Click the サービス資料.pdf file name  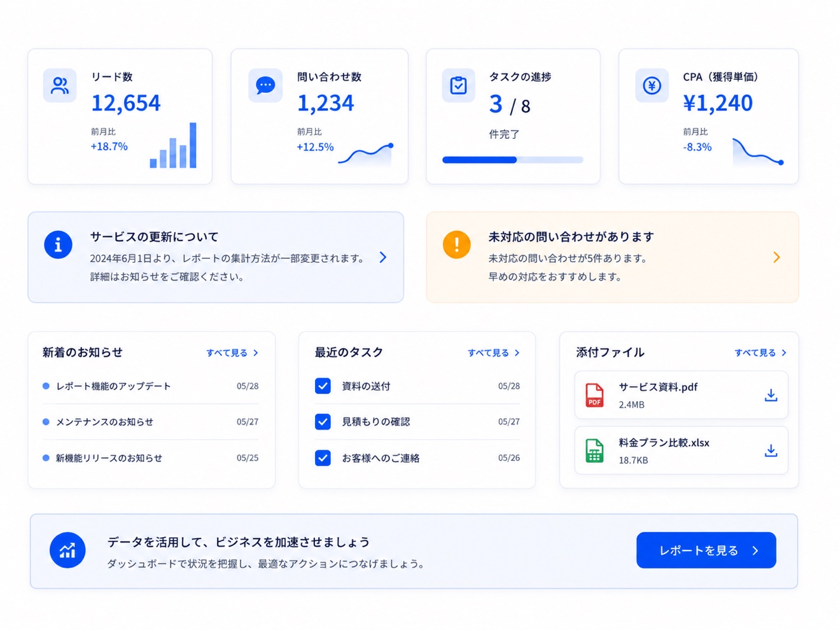click(x=658, y=387)
